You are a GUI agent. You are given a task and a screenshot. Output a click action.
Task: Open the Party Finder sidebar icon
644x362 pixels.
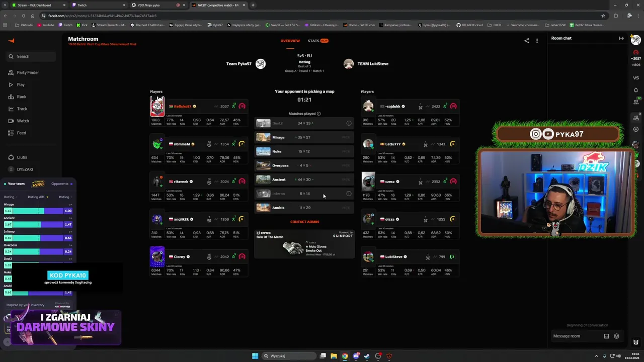[x=11, y=72]
